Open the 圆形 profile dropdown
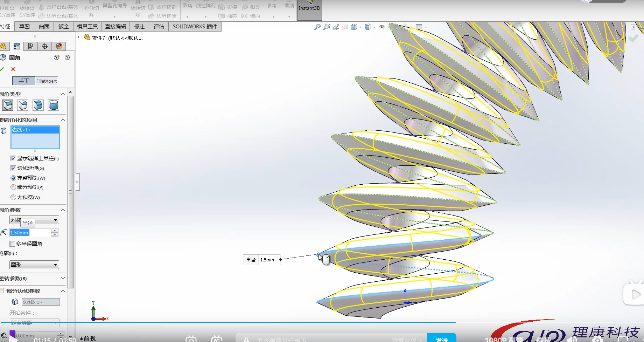Image resolution: width=644 pixels, height=342 pixels. (x=34, y=265)
